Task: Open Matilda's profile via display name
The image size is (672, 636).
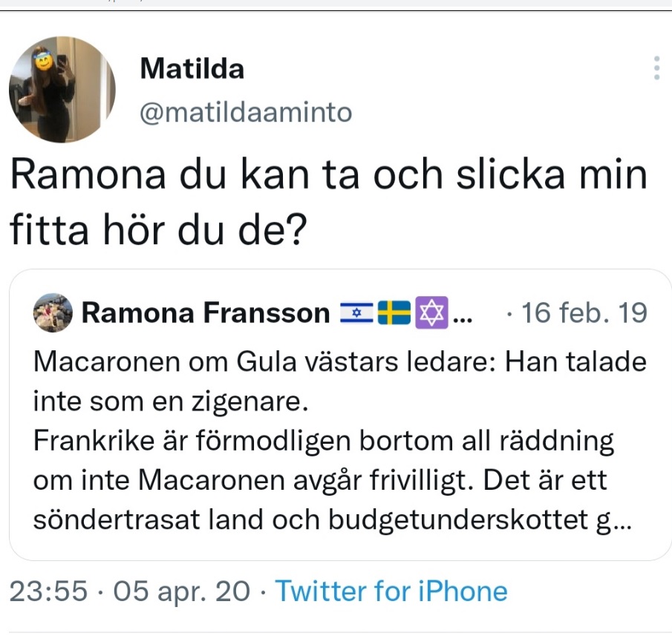Action: coord(192,69)
